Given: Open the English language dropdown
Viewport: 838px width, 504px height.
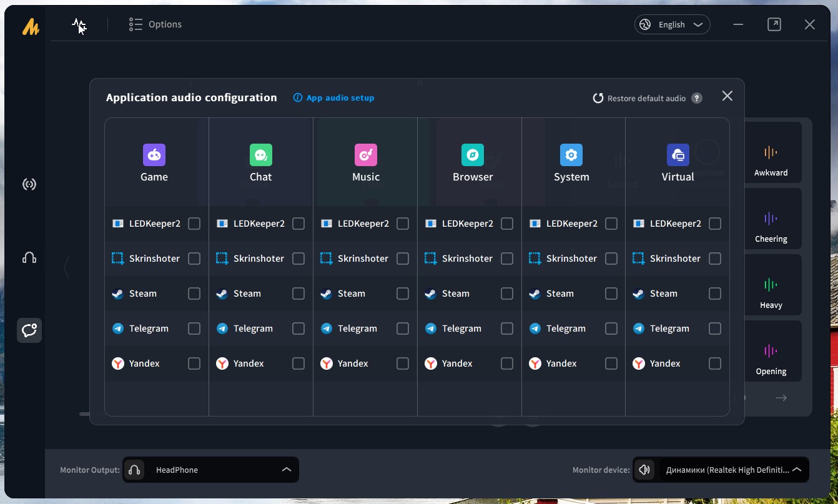Looking at the screenshot, I should (x=673, y=24).
